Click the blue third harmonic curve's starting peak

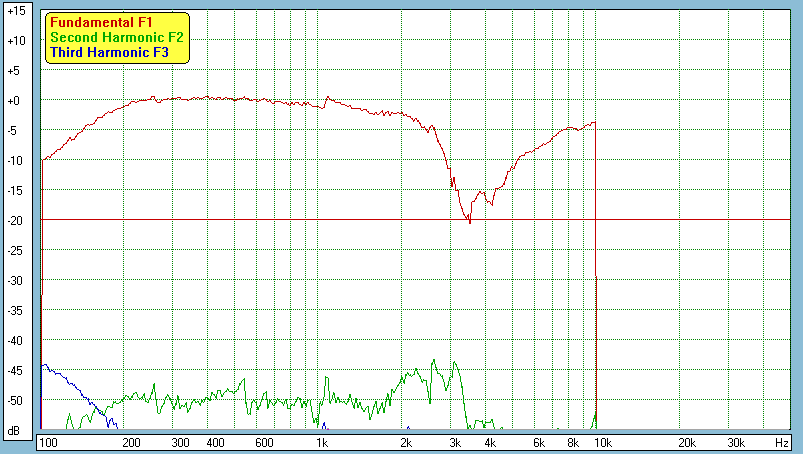tap(44, 366)
